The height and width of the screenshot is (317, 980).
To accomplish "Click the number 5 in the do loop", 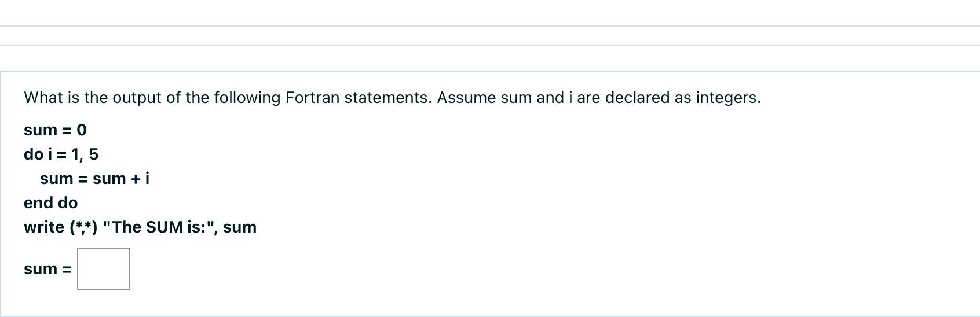I will tap(94, 154).
